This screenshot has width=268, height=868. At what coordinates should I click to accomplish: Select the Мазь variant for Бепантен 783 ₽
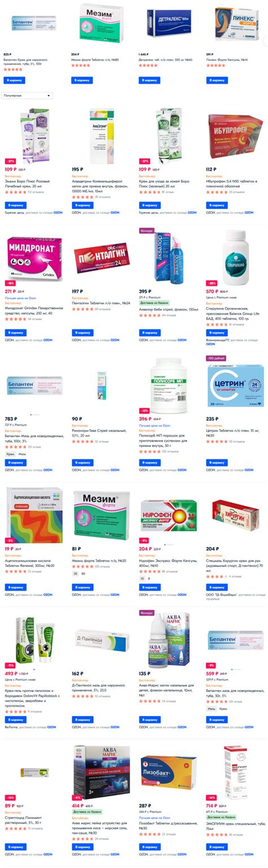(x=22, y=453)
